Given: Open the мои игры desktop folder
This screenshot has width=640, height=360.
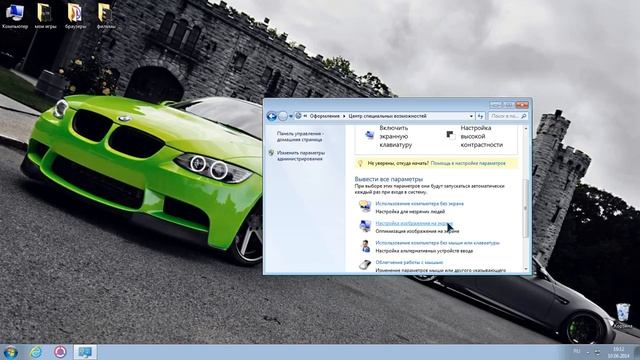Looking at the screenshot, I should pyautogui.click(x=45, y=16).
